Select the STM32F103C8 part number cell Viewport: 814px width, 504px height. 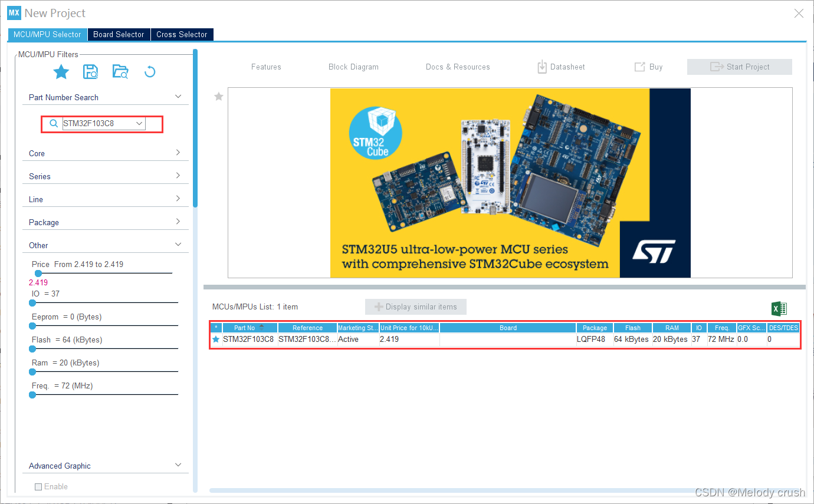(250, 340)
